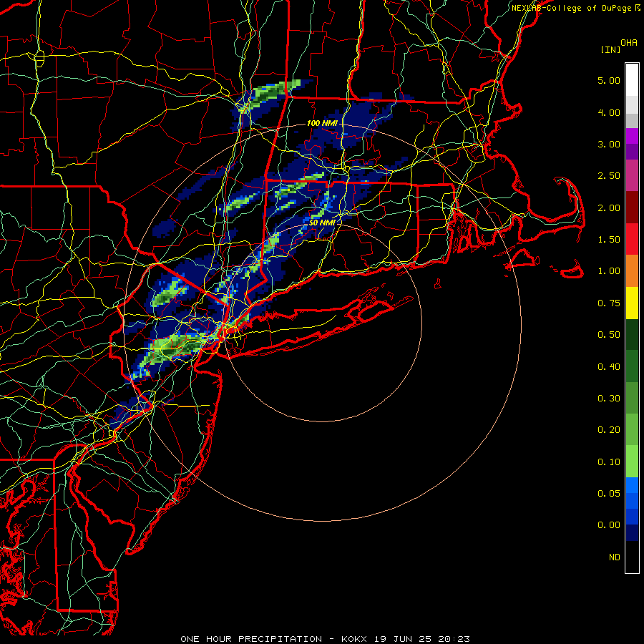This screenshot has width=644, height=644.
Task: Select the 0.40 legend value
Action: (609, 367)
